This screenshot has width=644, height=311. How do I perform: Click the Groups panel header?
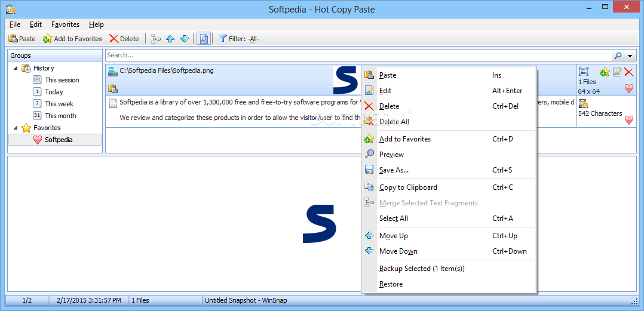pos(55,56)
